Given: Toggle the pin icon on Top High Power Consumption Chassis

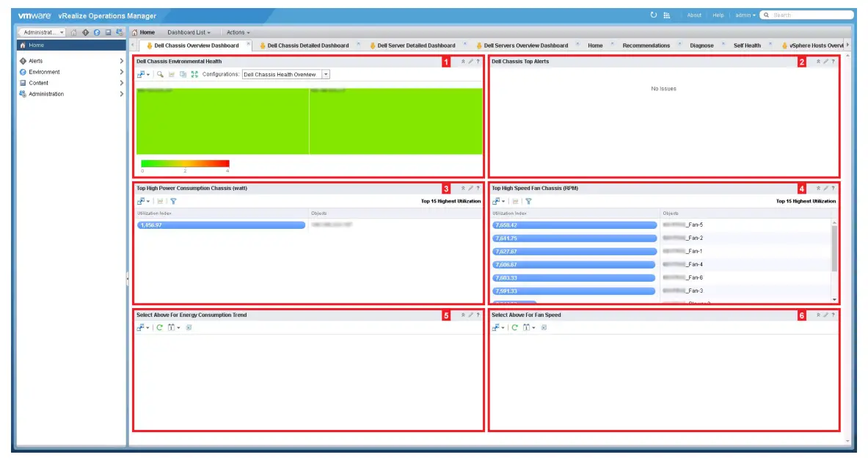Looking at the screenshot, I should (x=463, y=188).
